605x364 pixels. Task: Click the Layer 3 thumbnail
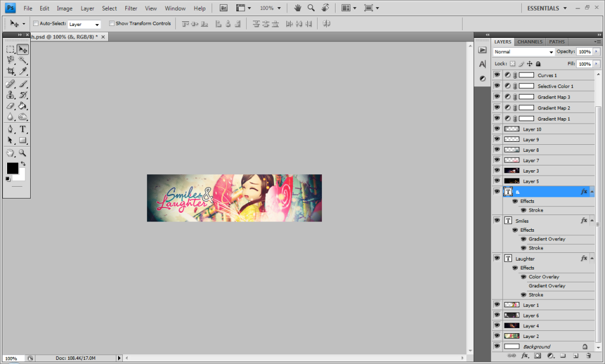pos(512,170)
